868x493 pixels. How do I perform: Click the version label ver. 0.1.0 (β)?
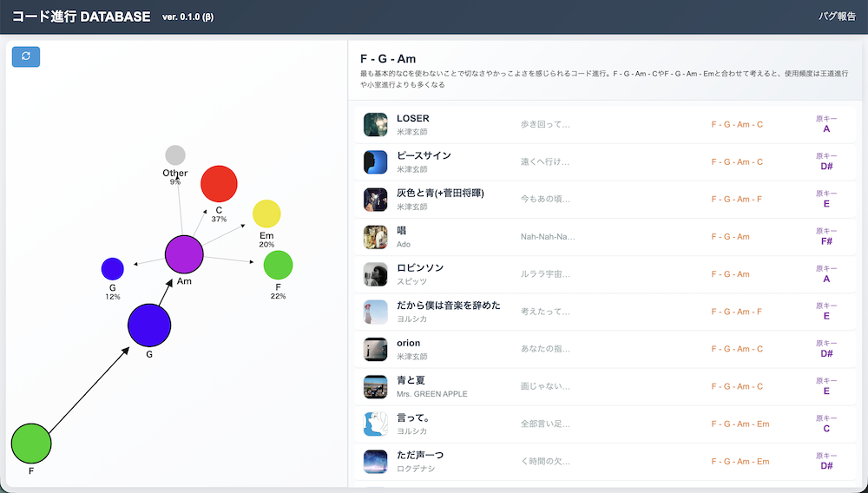[187, 17]
